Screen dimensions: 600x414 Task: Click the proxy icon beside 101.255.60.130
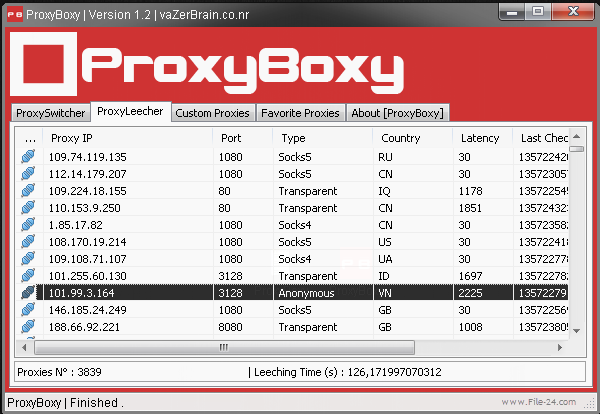click(28, 275)
